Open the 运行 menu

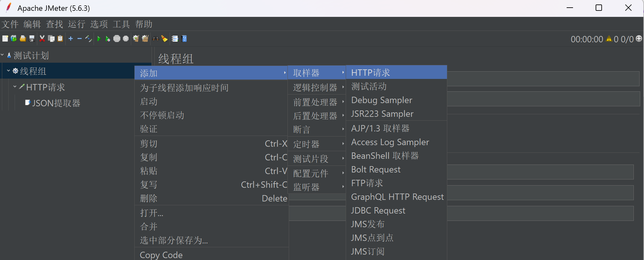click(77, 24)
